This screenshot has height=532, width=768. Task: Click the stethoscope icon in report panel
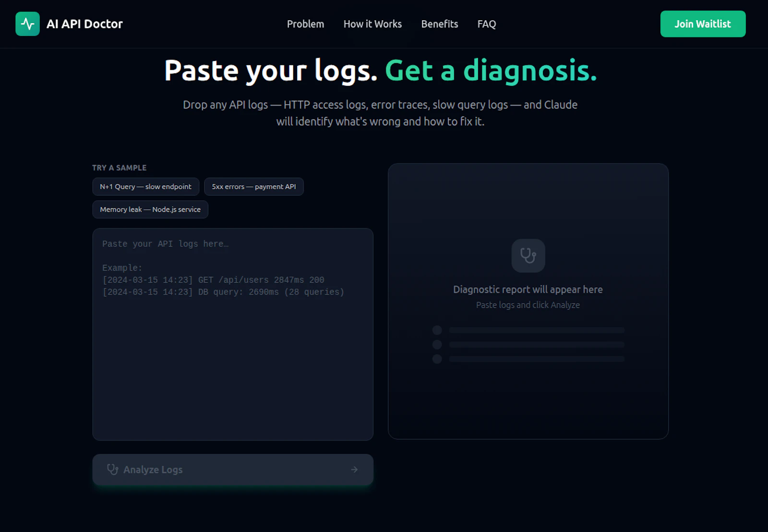point(528,255)
